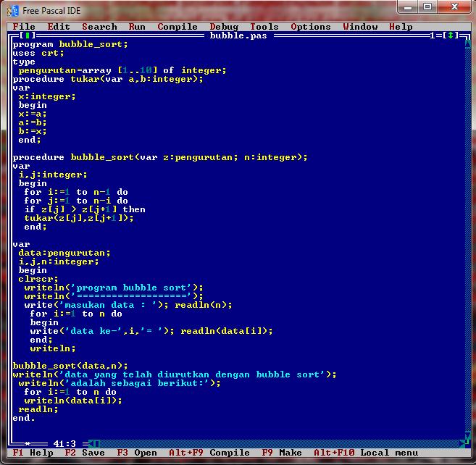The height and width of the screenshot is (465, 476).
Task: Open the Compile menu
Action: coord(178,27)
